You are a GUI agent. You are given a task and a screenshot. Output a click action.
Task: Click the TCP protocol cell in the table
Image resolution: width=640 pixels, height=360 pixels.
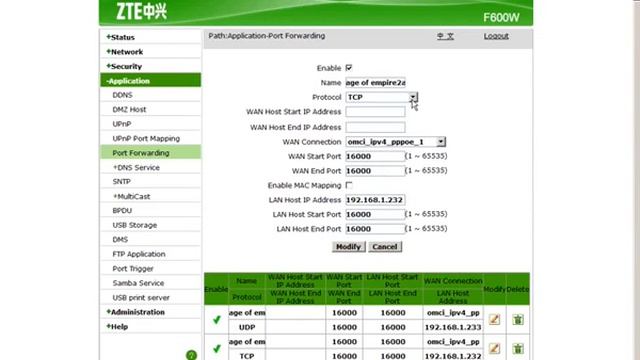(247, 356)
